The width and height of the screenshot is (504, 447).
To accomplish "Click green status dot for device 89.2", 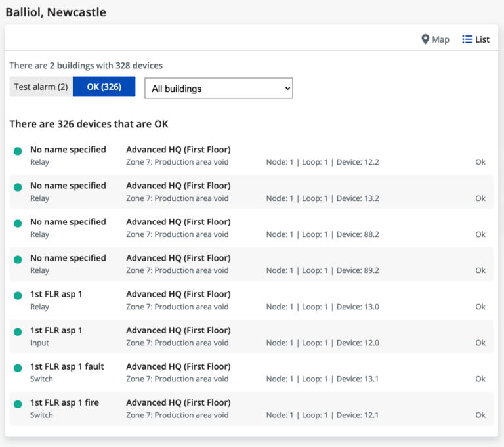I will 18,259.
